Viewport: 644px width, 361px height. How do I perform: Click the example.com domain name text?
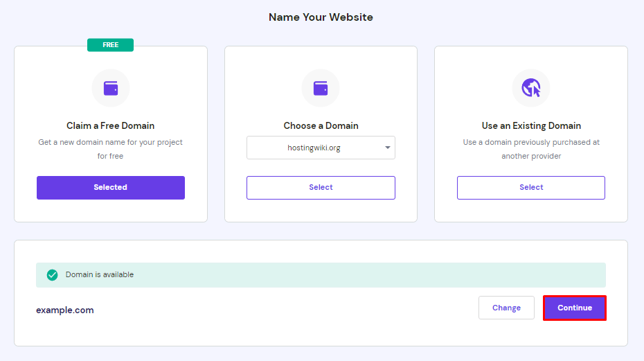(x=65, y=310)
